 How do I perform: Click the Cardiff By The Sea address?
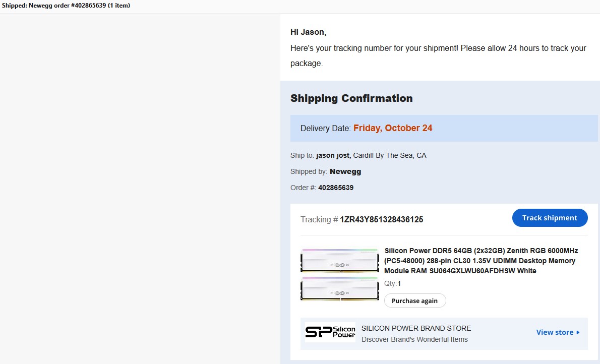pyautogui.click(x=389, y=155)
